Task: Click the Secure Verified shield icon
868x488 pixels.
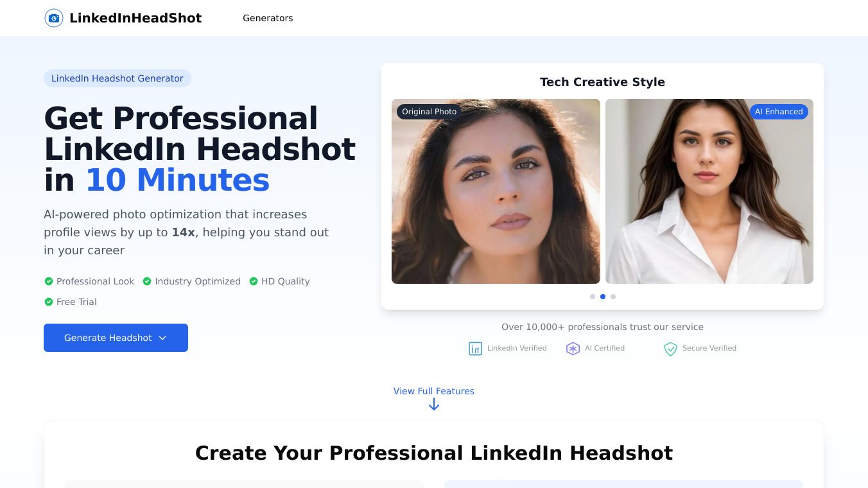Action: tap(670, 349)
